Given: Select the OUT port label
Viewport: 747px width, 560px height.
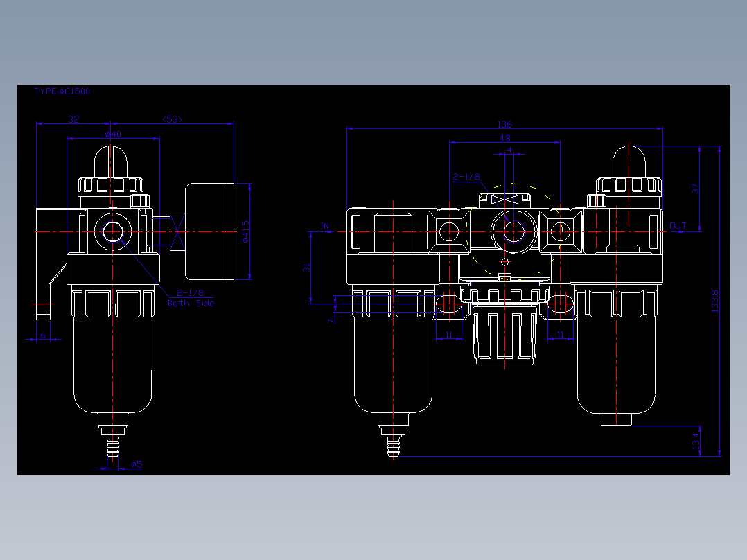Looking at the screenshot, I should click(x=678, y=226).
